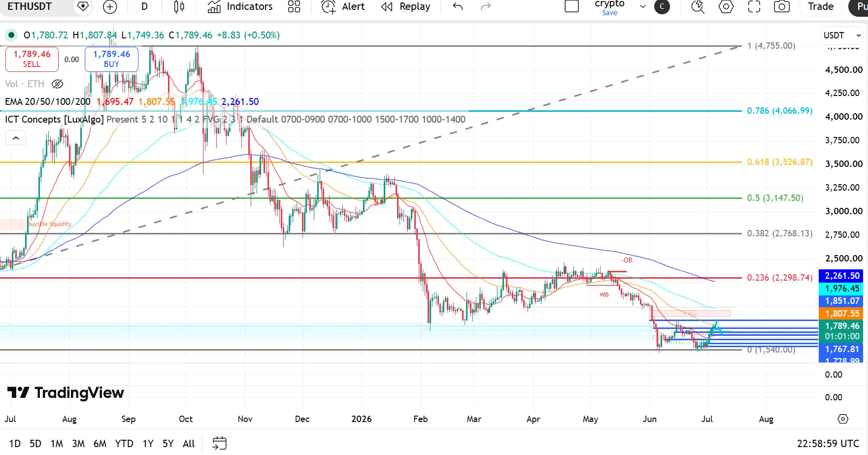Open the go-to-date calendar icon
Image resolution: width=868 pixels, height=455 pixels.
[x=219, y=444]
